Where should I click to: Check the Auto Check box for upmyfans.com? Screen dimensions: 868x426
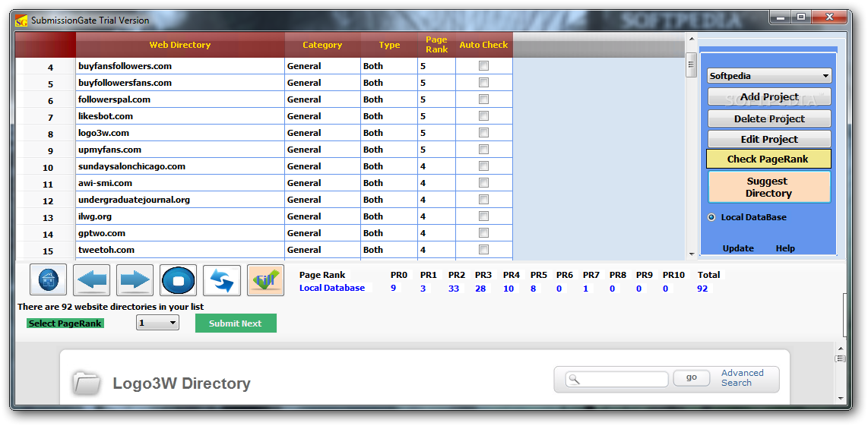pos(484,150)
